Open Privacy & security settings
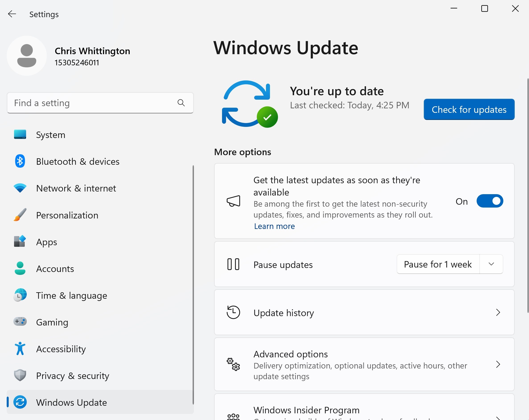529x420 pixels. click(100, 376)
